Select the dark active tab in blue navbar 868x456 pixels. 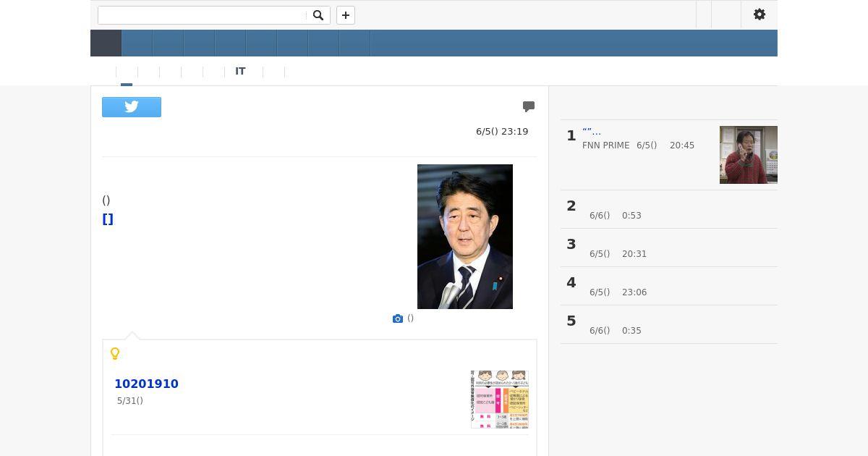pyautogui.click(x=106, y=43)
